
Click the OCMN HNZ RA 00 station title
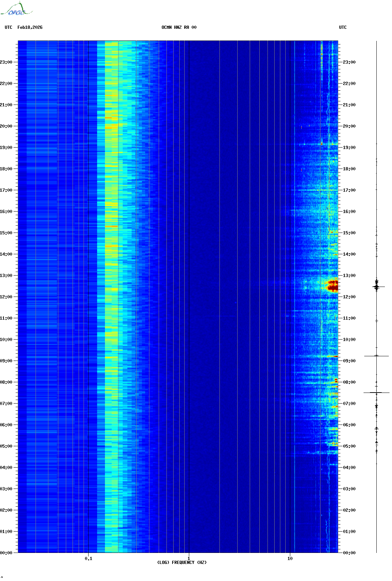pyautogui.click(x=179, y=27)
